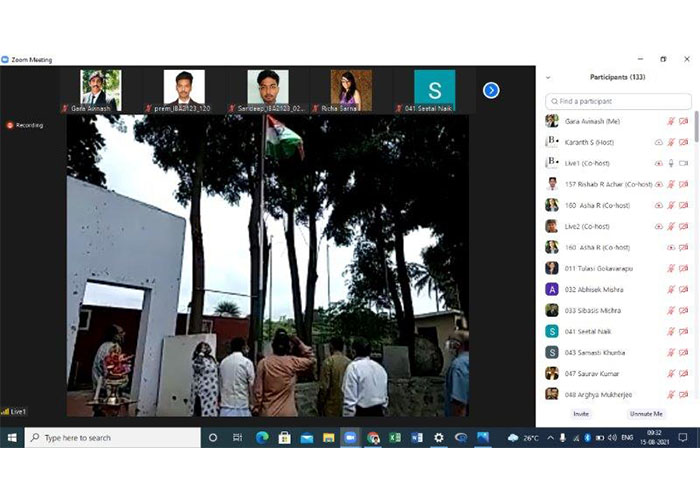This screenshot has width=700, height=500.
Task: Click the Find a participant search field
Action: pos(618,101)
